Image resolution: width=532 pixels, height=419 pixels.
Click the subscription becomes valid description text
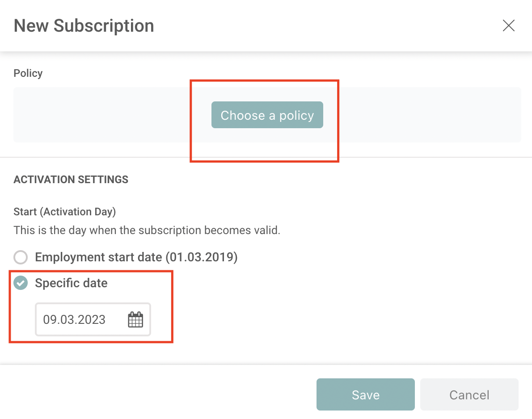tap(147, 230)
